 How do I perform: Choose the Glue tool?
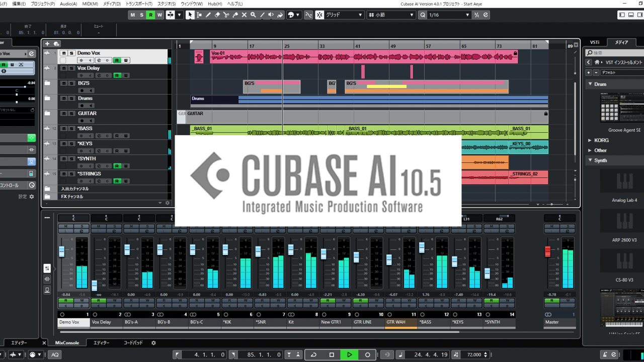(235, 15)
